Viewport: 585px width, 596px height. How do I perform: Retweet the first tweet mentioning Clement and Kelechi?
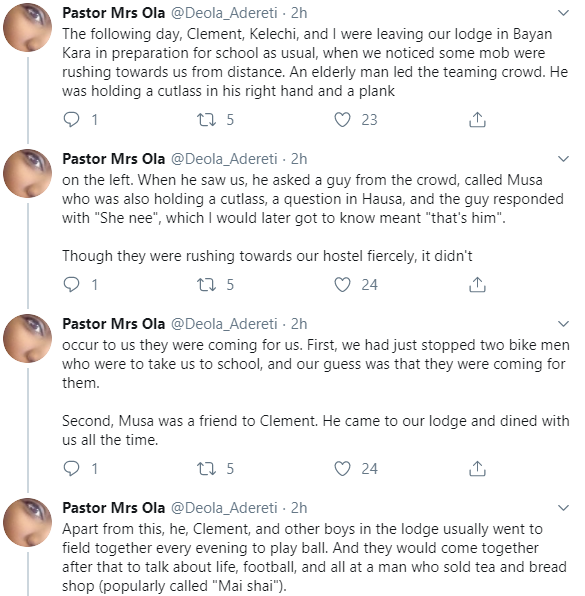(x=206, y=120)
